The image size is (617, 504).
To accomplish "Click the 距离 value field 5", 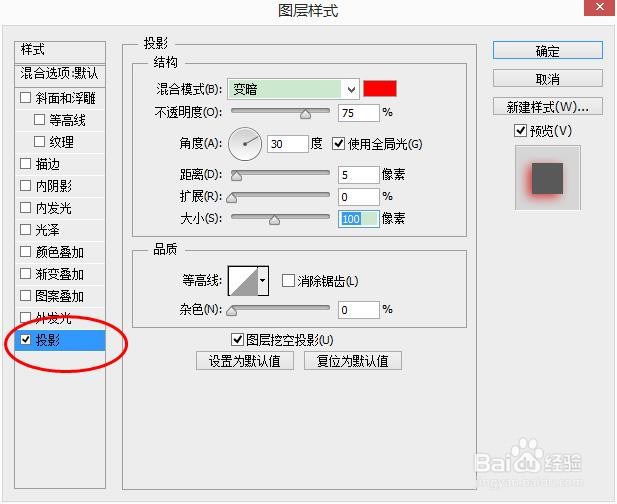I will pyautogui.click(x=358, y=175).
